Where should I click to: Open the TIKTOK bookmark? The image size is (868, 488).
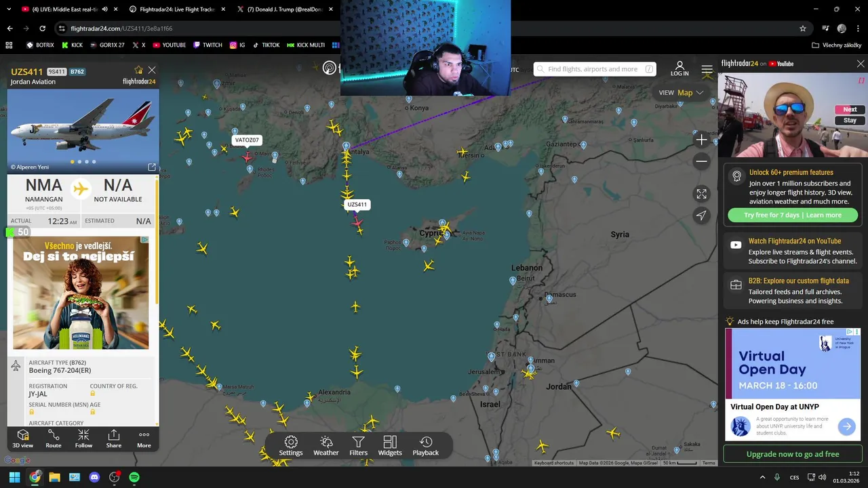pos(266,45)
